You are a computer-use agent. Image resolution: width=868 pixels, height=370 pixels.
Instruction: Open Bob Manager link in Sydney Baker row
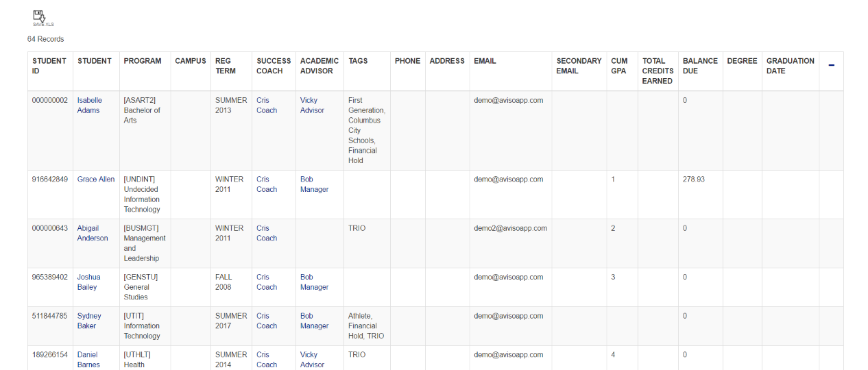[315, 321]
